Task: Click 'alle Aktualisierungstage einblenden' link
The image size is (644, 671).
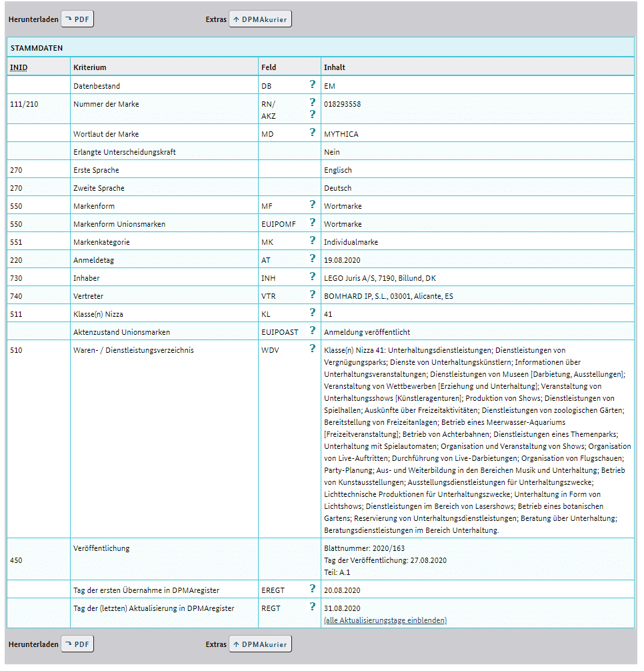Action: point(385,620)
